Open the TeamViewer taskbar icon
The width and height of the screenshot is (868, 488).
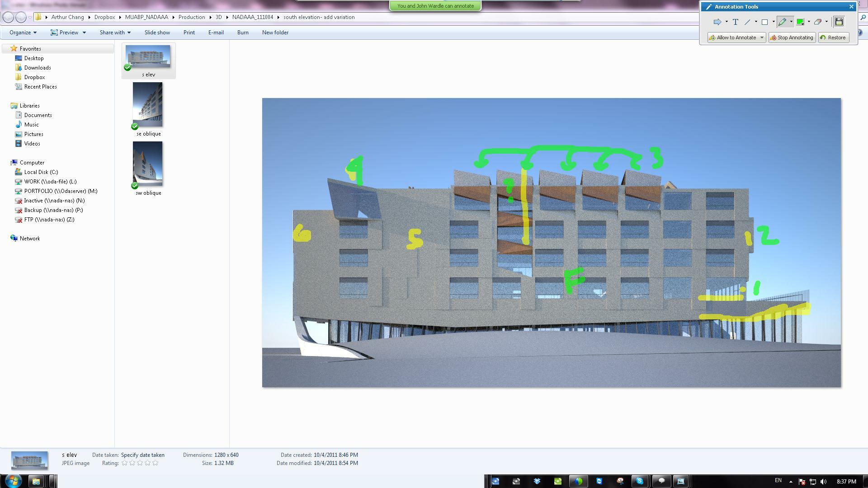pos(599,481)
